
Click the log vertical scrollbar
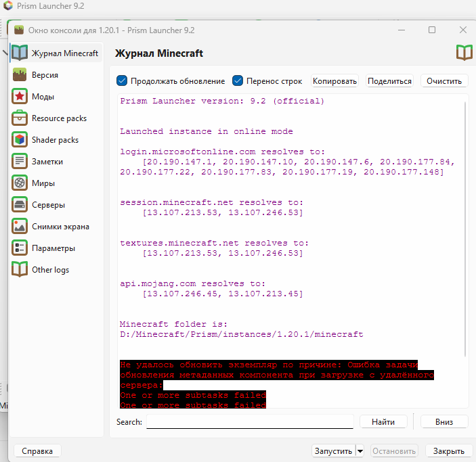465,229
